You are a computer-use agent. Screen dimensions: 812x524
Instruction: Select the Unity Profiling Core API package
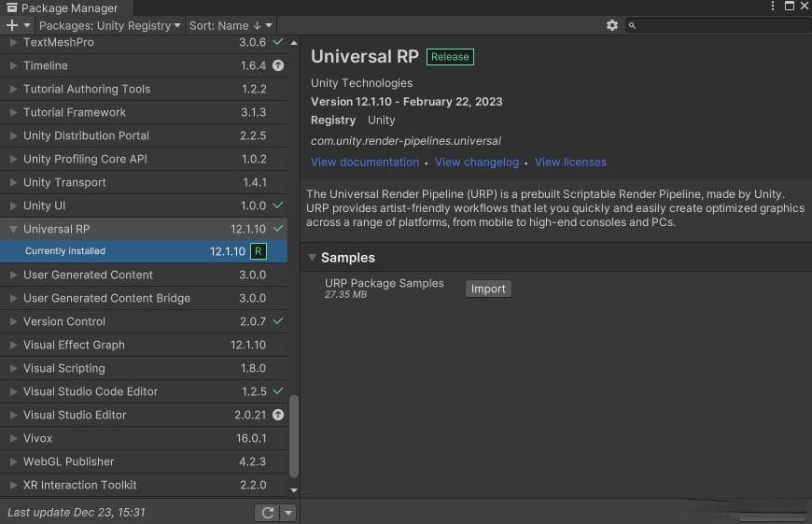tap(144, 159)
